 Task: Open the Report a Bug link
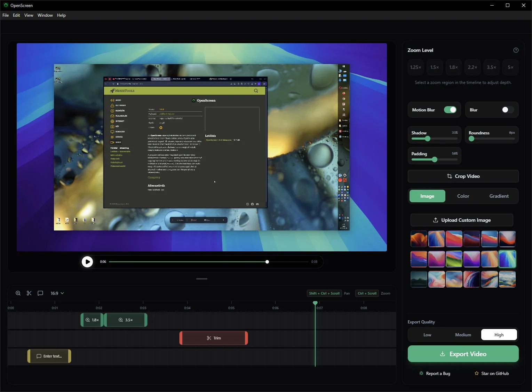coord(435,374)
